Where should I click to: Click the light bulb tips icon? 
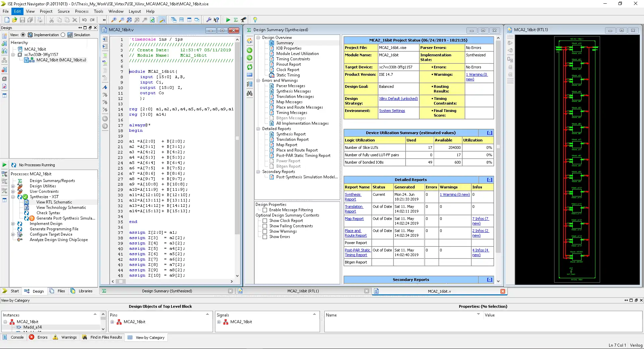255,20
